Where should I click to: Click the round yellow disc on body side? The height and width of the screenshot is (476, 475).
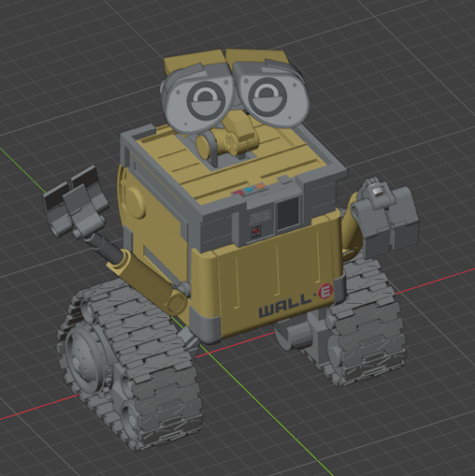tap(135, 203)
